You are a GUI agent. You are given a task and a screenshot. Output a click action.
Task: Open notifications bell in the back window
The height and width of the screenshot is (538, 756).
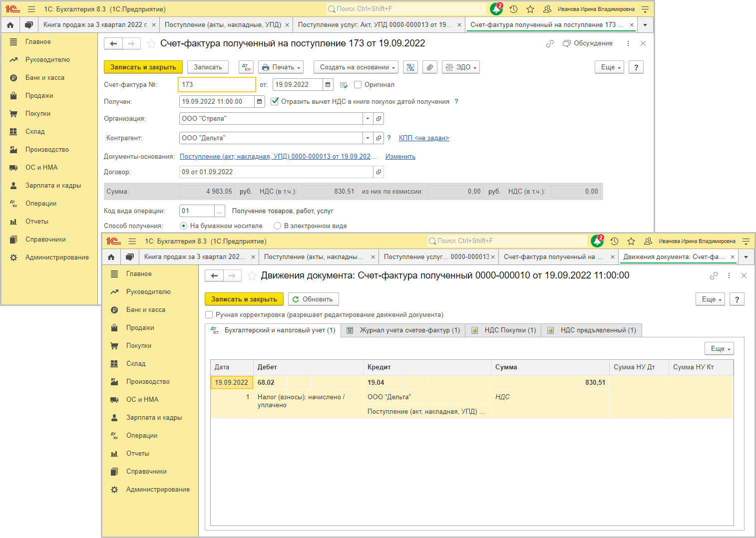tap(496, 9)
